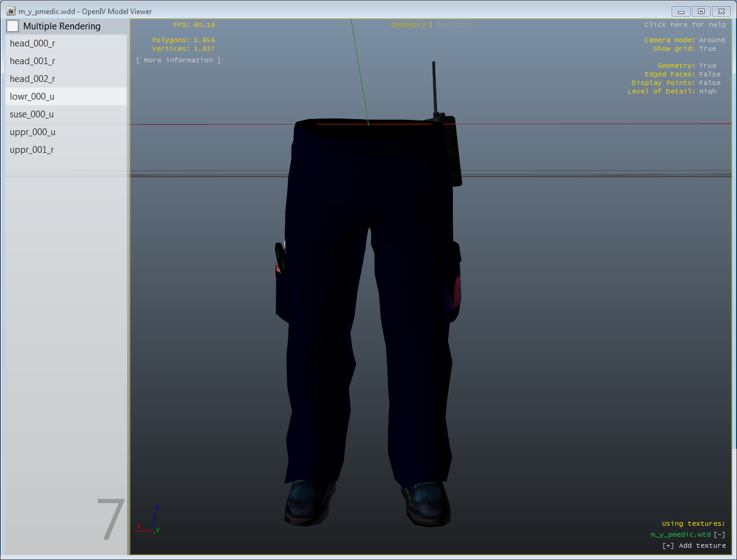The image size is (737, 560).
Task: Open help via Click here for help
Action: point(684,25)
